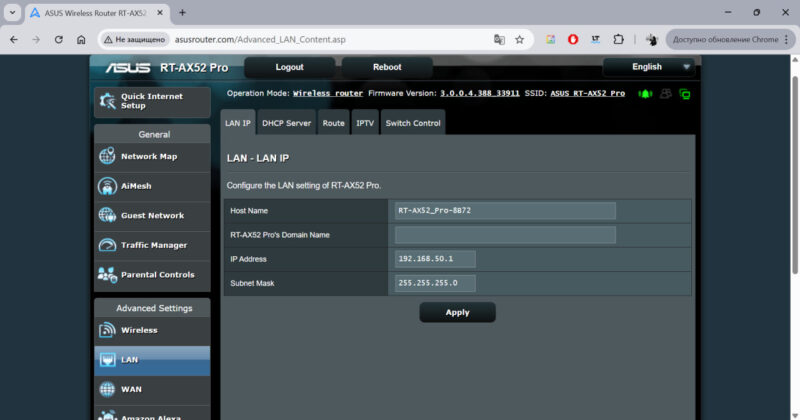This screenshot has width=800, height=420.
Task: Open AiMesh sidebar section
Action: point(152,186)
